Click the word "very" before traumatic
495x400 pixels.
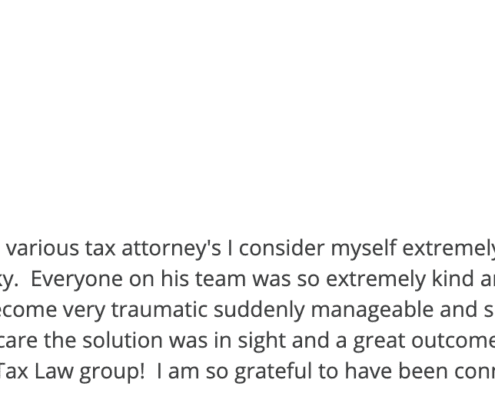[84, 311]
